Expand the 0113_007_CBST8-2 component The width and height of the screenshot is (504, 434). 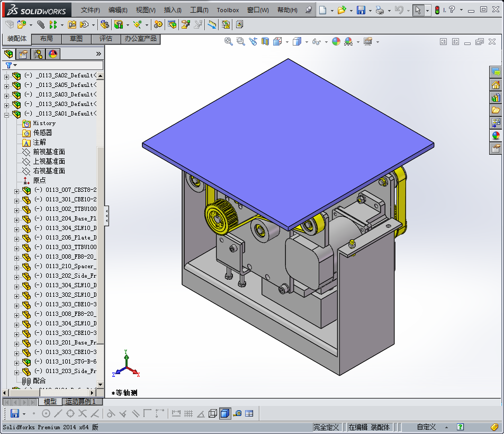(17, 191)
